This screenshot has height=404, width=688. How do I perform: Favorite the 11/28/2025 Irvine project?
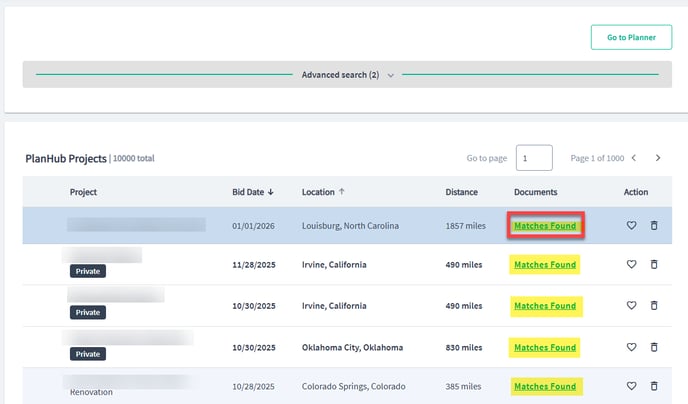point(631,264)
